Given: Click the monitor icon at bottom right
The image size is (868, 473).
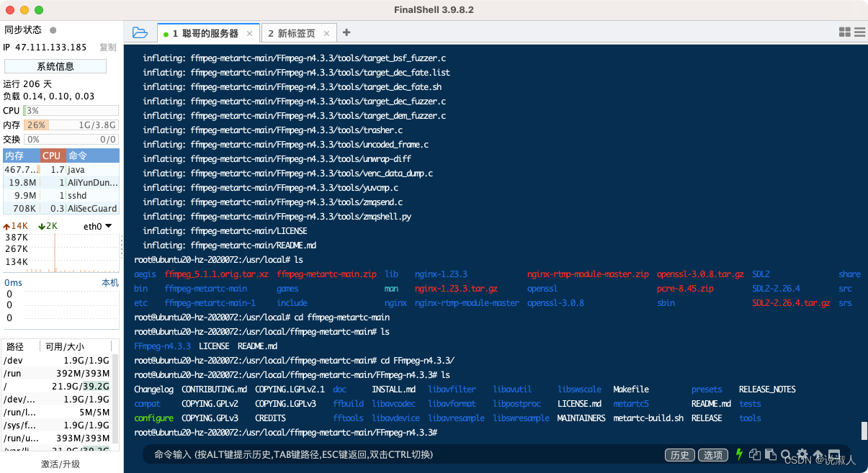Looking at the screenshot, I should click(x=833, y=454).
